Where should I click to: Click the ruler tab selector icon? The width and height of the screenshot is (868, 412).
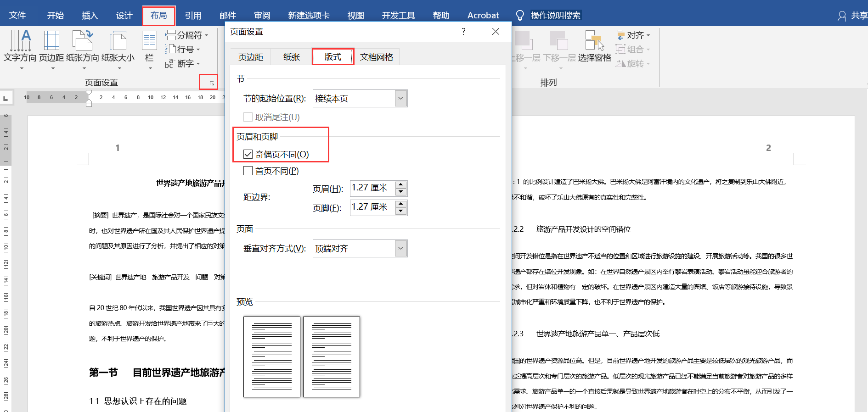click(6, 98)
